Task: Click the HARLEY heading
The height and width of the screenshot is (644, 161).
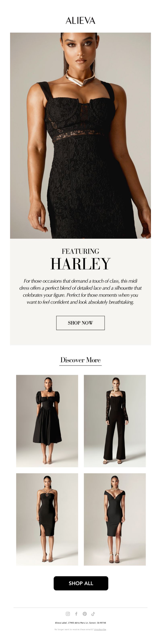Action: point(80,264)
